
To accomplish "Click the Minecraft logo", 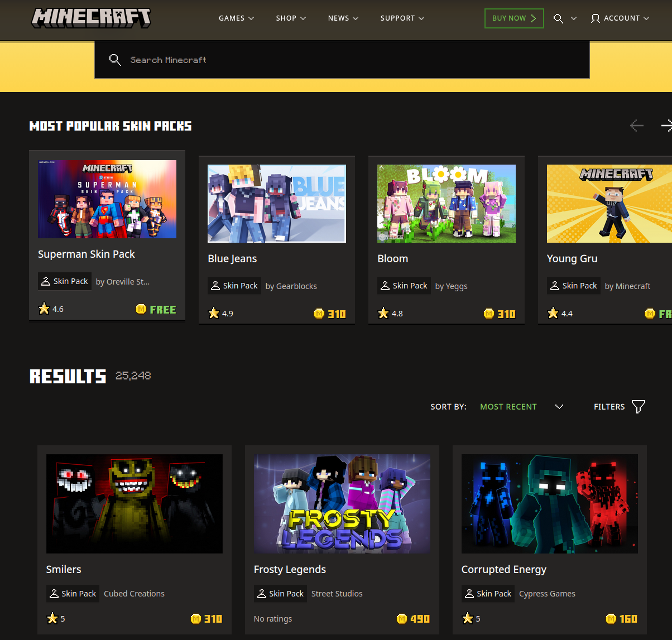I will coord(90,18).
